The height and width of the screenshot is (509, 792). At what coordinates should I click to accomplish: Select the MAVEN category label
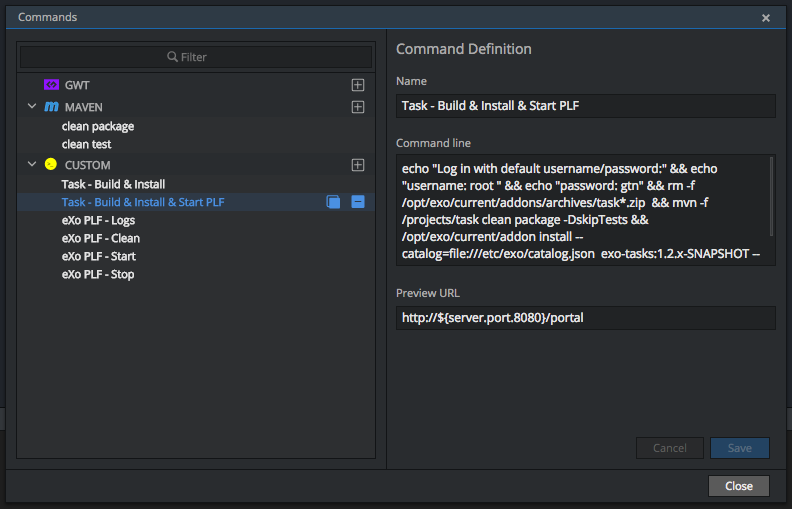83,107
